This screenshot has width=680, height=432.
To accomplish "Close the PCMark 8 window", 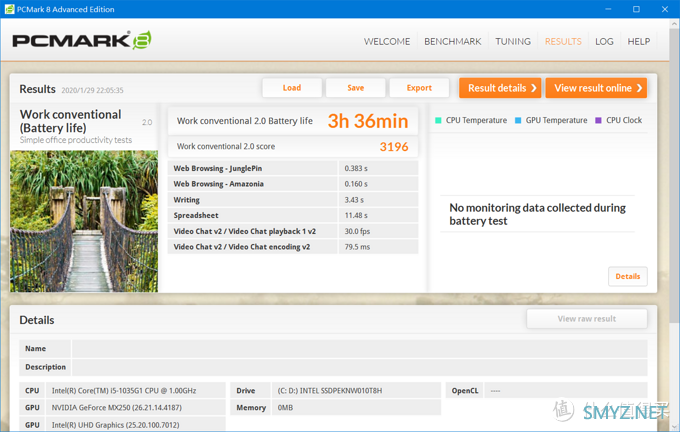I will pyautogui.click(x=665, y=9).
